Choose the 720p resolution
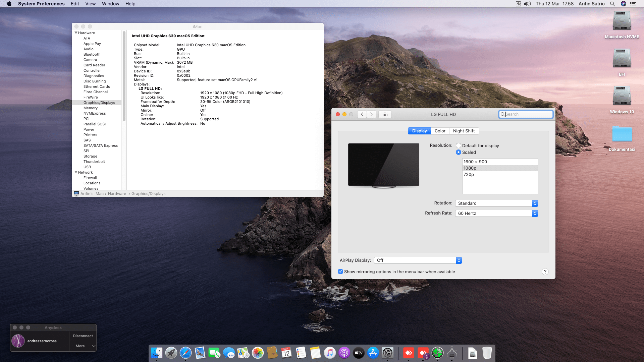644x362 pixels. coord(500,174)
